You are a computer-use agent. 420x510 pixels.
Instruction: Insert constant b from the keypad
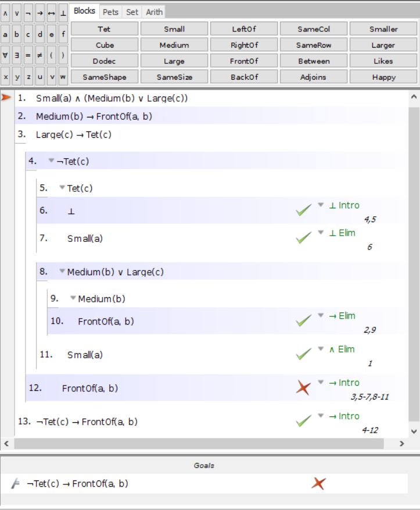point(17,34)
